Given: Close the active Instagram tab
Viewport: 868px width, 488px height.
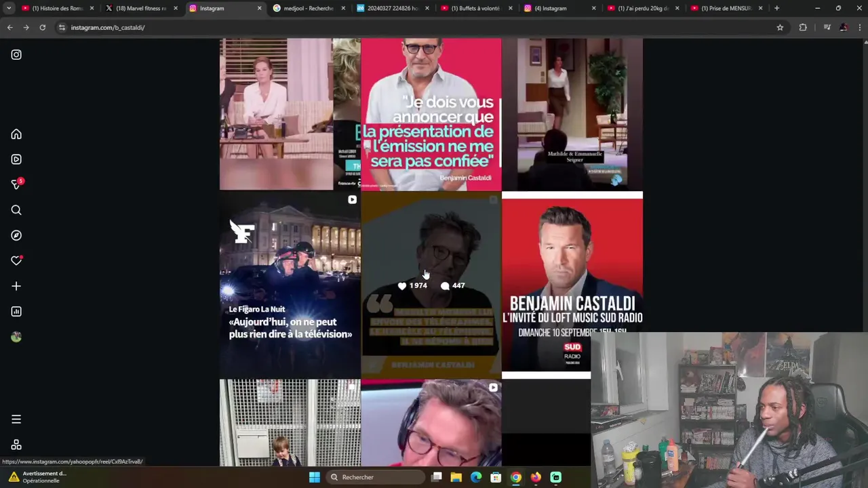Looking at the screenshot, I should 259,8.
